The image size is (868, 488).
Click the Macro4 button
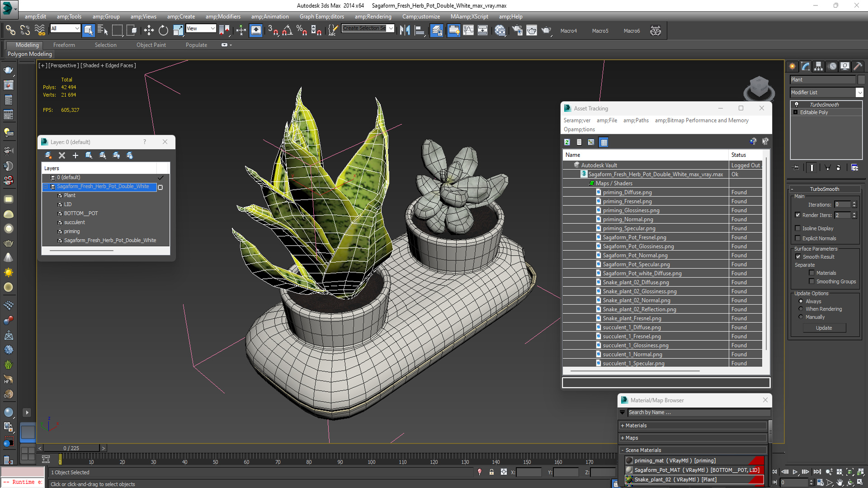click(x=568, y=31)
